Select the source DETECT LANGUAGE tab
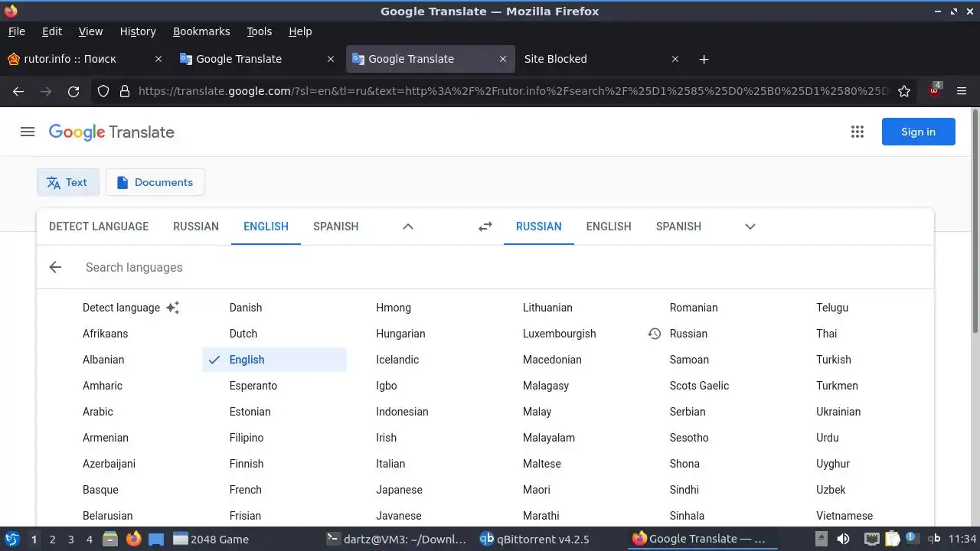The width and height of the screenshot is (980, 551). (x=99, y=227)
